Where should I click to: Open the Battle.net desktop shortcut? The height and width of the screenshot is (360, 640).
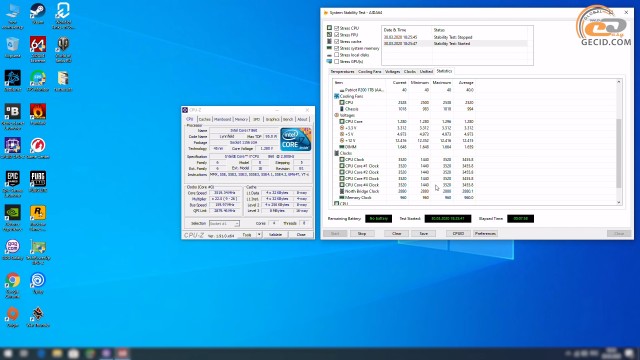[13, 80]
